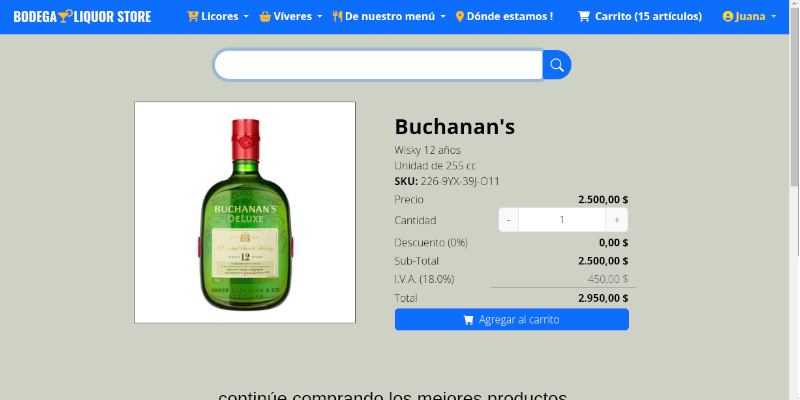The image size is (800, 400).
Task: Click the cocktail glass logo icon
Action: click(x=66, y=16)
